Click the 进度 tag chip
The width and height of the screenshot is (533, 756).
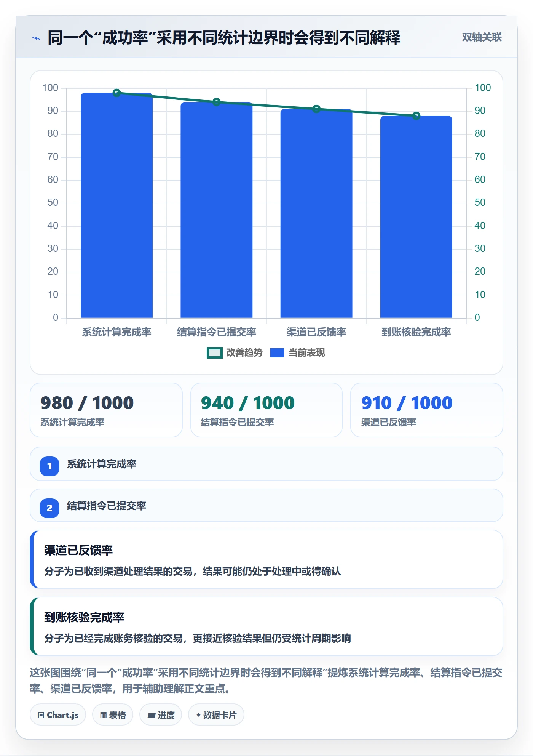[161, 715]
